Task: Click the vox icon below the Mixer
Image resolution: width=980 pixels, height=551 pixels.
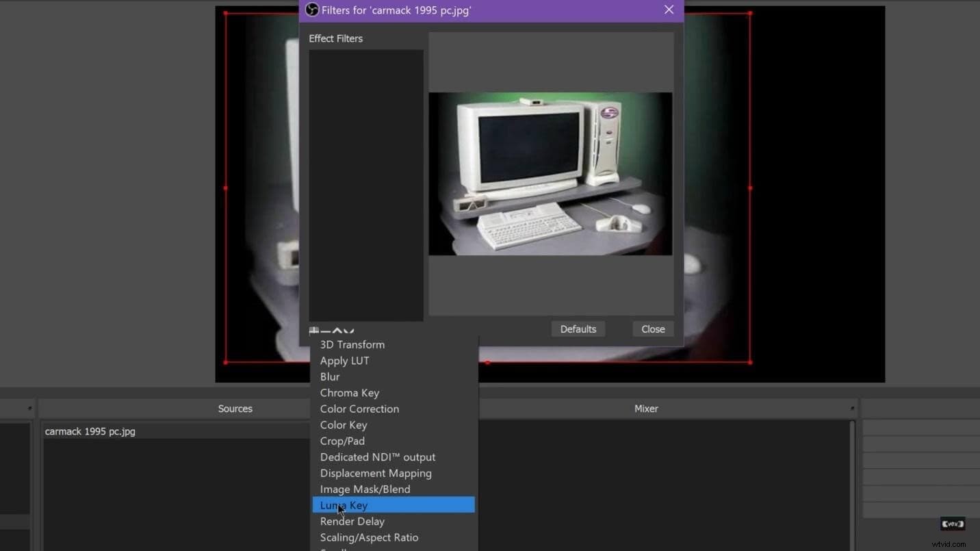Action: [952, 524]
